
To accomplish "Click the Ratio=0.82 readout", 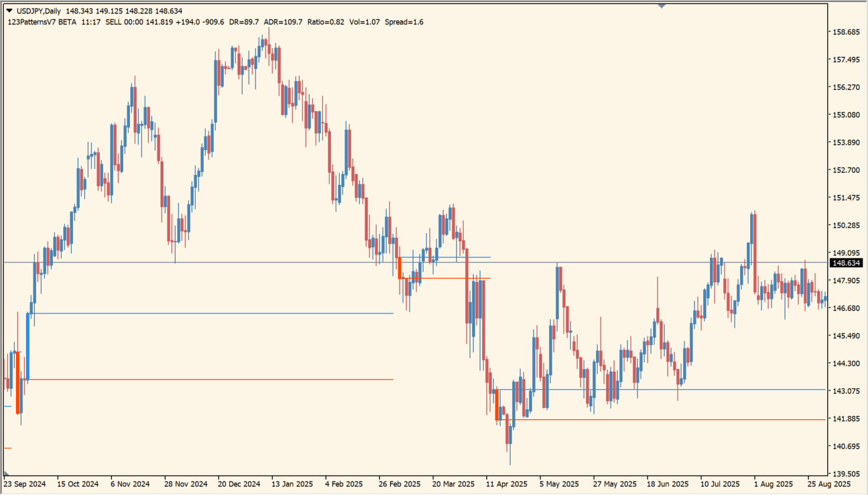I will pyautogui.click(x=326, y=22).
